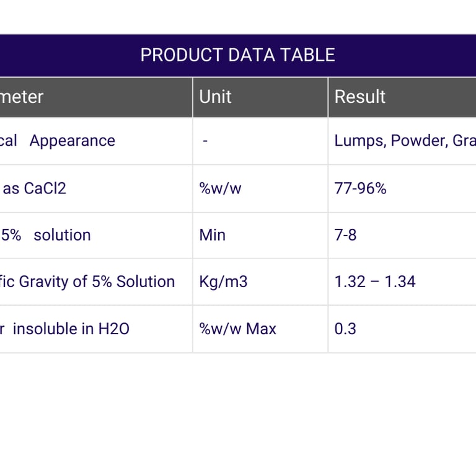
Task: Click the partially visible Parameter column header
Action: pyautogui.click(x=22, y=97)
